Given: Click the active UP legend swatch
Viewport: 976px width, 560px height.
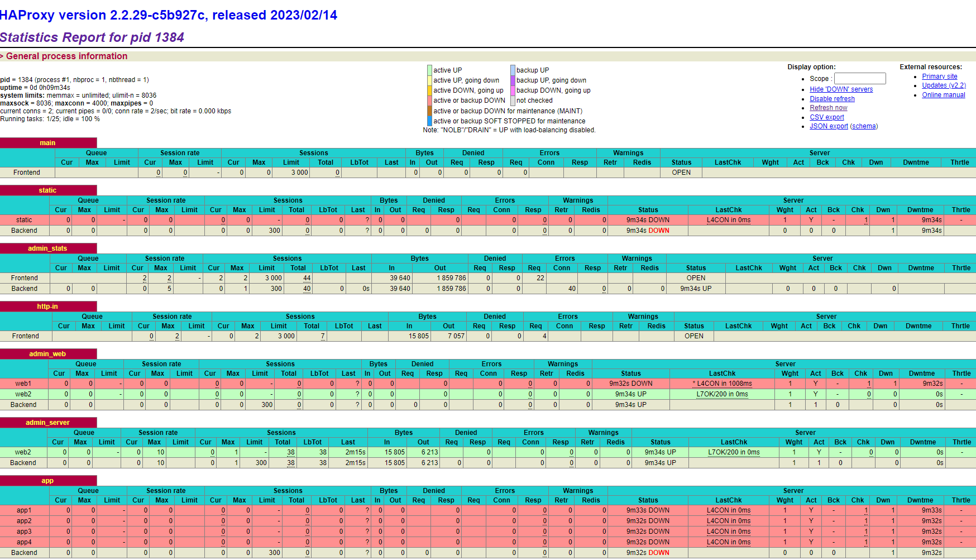Looking at the screenshot, I should 429,70.
